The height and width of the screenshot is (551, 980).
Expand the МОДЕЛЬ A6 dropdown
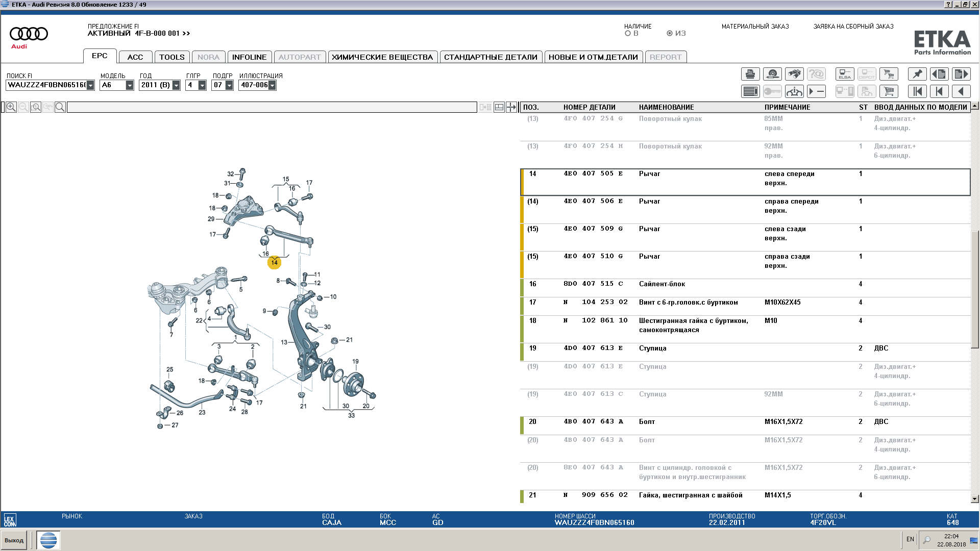click(130, 85)
